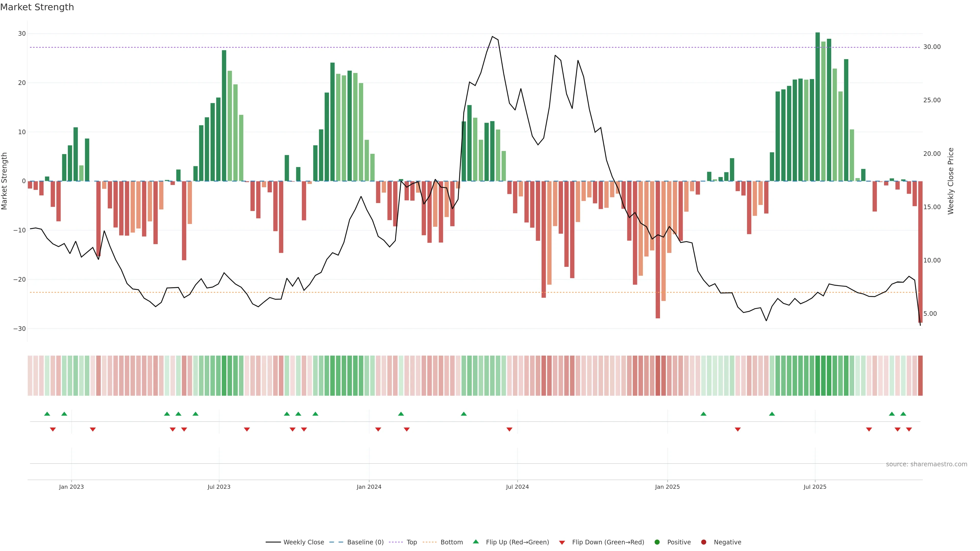Click the rightmost red flip-down triangle marker
The width and height of the screenshot is (980, 551).
point(909,429)
